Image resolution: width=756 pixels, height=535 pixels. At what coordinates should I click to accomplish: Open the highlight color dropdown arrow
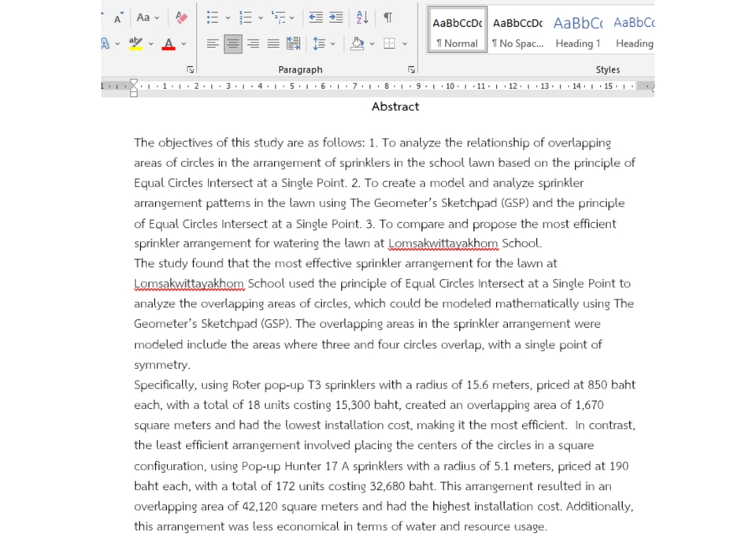[x=151, y=44]
